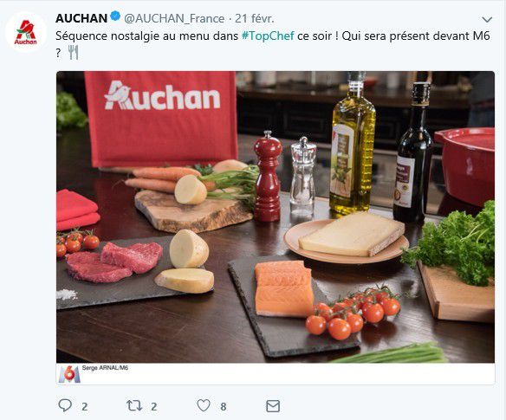
Task: Open the tweet via 21 févr. timestamp
Action: click(254, 19)
